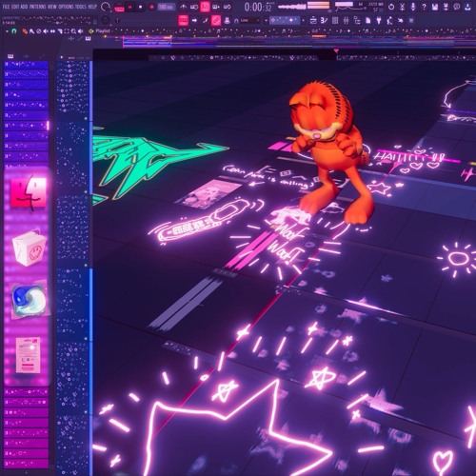Image resolution: width=476 pixels, height=476 pixels.
Task: Toggle overdub blend recording
Action: point(216,7)
